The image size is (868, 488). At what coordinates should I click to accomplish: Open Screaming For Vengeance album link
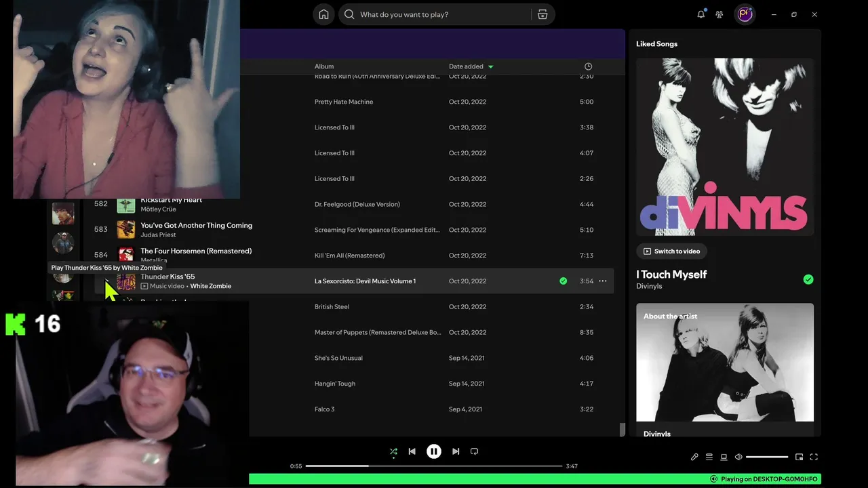pyautogui.click(x=378, y=230)
